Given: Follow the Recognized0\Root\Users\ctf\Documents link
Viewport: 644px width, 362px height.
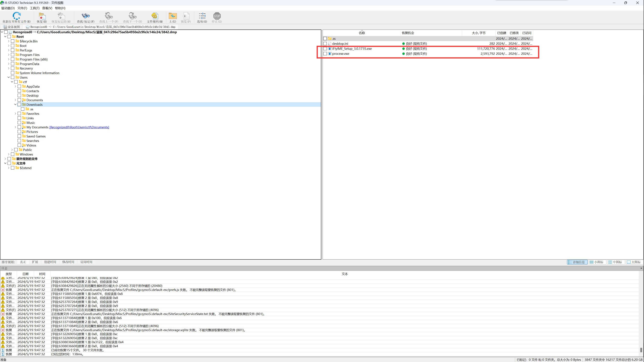Looking at the screenshot, I should pos(79,127).
